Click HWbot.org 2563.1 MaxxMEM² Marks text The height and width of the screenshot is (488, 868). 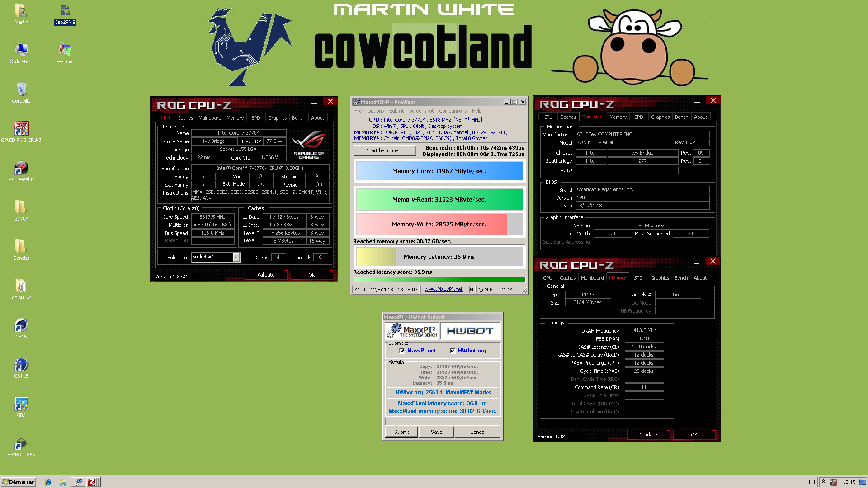pyautogui.click(x=443, y=393)
